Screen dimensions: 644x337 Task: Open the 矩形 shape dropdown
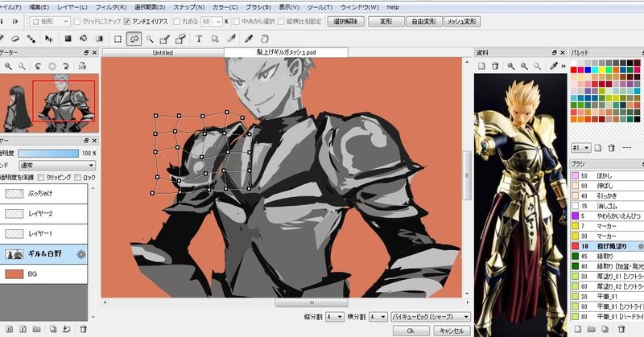[x=50, y=22]
